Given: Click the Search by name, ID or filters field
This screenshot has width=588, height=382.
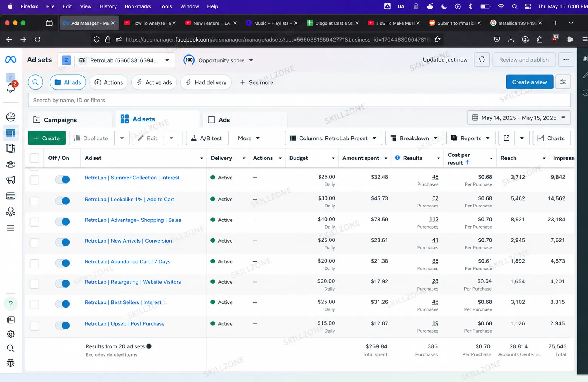Looking at the screenshot, I should [299, 100].
